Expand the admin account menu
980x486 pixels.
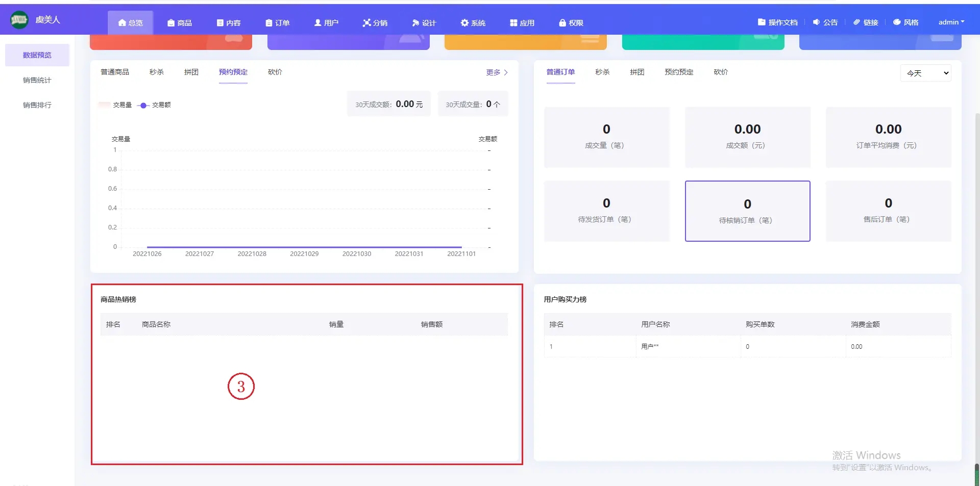[951, 22]
